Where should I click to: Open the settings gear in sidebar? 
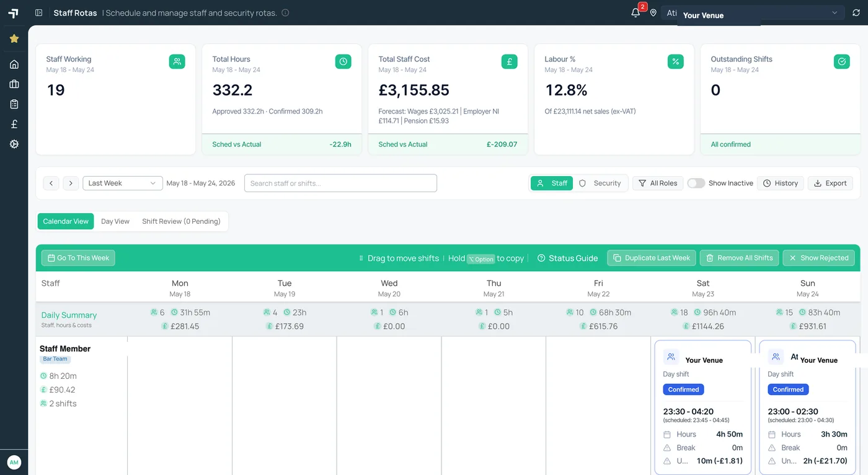[14, 144]
